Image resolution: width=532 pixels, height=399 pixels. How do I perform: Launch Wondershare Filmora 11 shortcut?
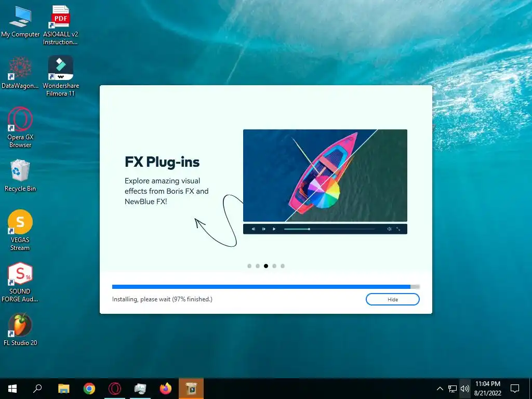[61, 76]
